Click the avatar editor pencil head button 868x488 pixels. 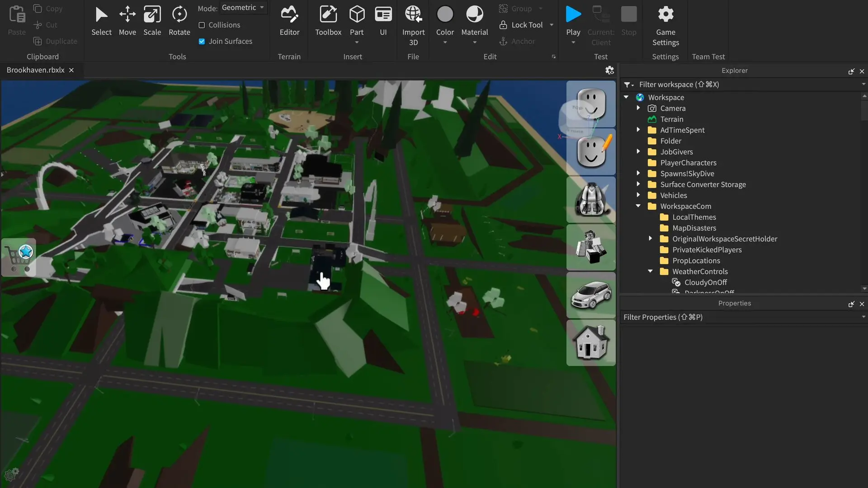click(591, 152)
